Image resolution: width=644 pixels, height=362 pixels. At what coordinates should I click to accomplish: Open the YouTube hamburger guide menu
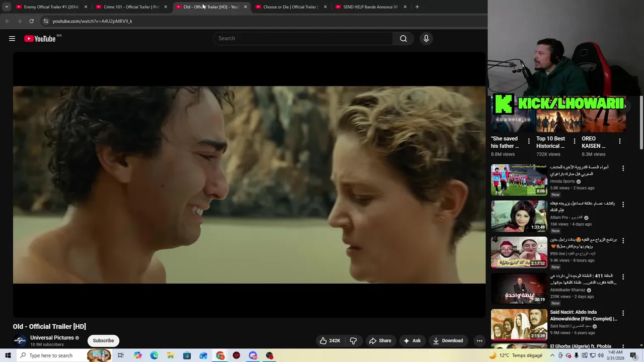point(12,39)
